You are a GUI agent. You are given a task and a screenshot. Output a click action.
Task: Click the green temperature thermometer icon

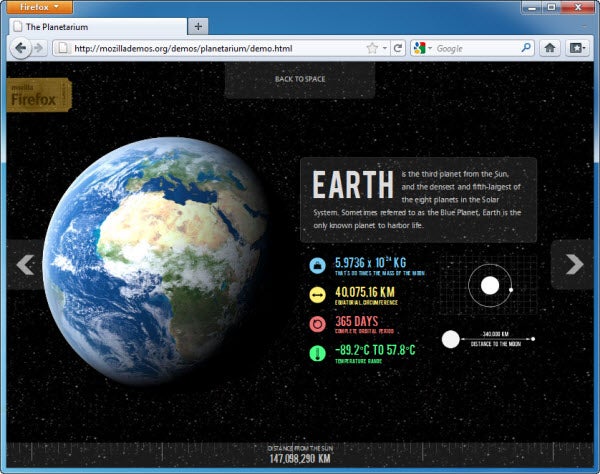pyautogui.click(x=317, y=353)
